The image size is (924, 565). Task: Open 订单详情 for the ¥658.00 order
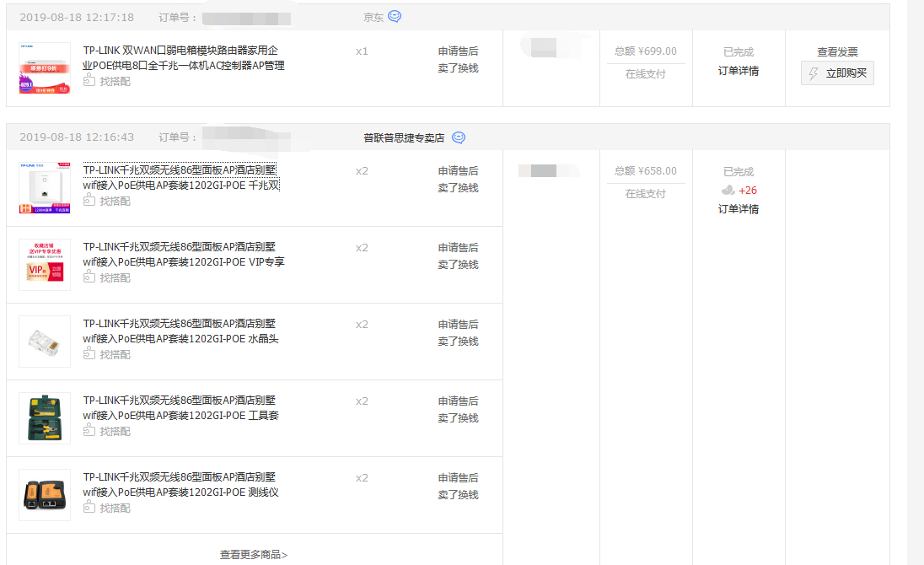coord(739,209)
